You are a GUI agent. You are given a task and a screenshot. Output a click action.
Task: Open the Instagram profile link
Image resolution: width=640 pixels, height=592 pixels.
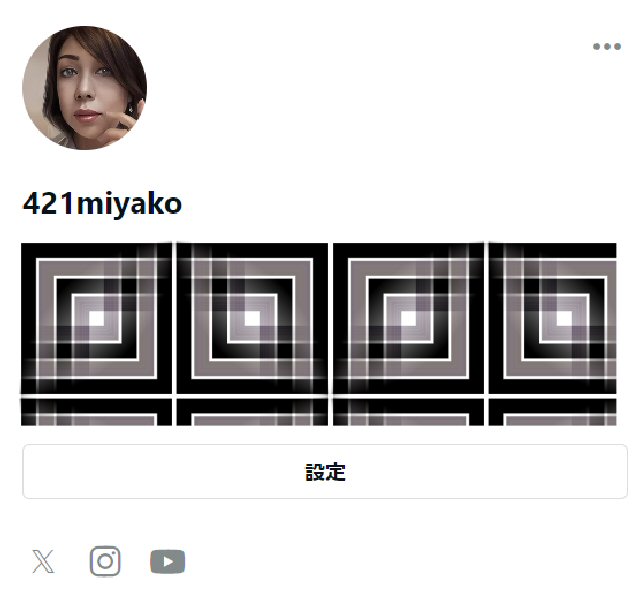[x=105, y=561]
